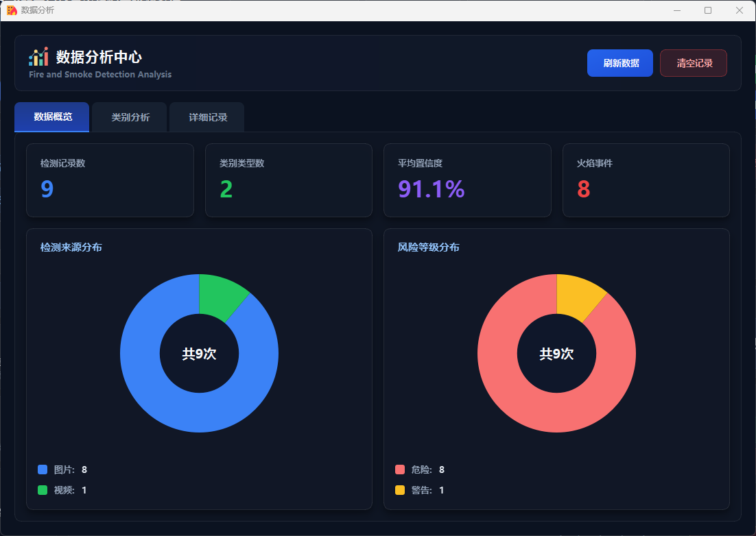This screenshot has width=756, height=536.
Task: Click the 刷新数据 button
Action: coord(620,63)
